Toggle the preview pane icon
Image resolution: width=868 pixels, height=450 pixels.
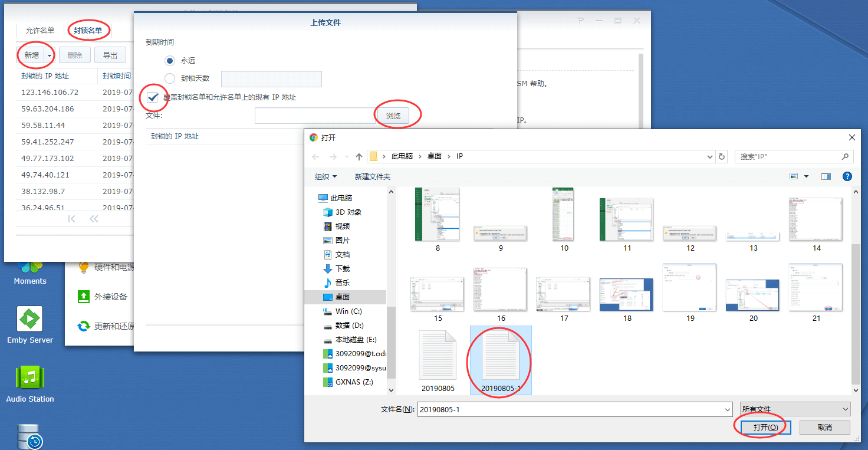click(826, 176)
